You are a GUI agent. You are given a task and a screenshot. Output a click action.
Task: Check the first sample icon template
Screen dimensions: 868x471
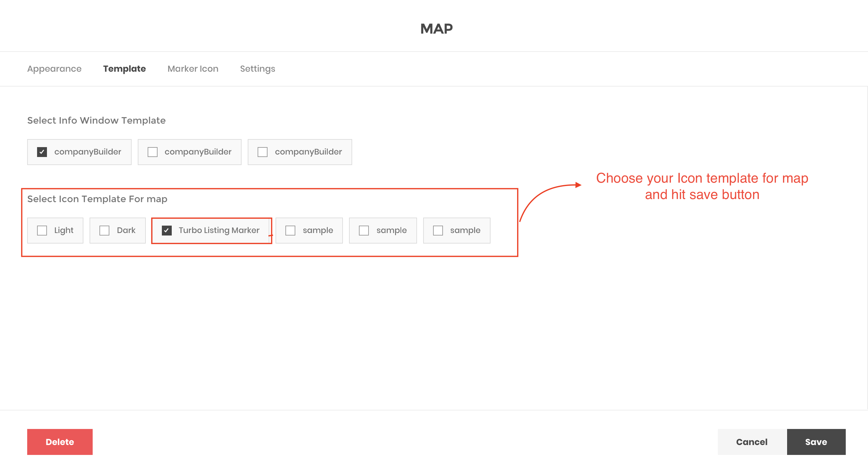click(290, 231)
